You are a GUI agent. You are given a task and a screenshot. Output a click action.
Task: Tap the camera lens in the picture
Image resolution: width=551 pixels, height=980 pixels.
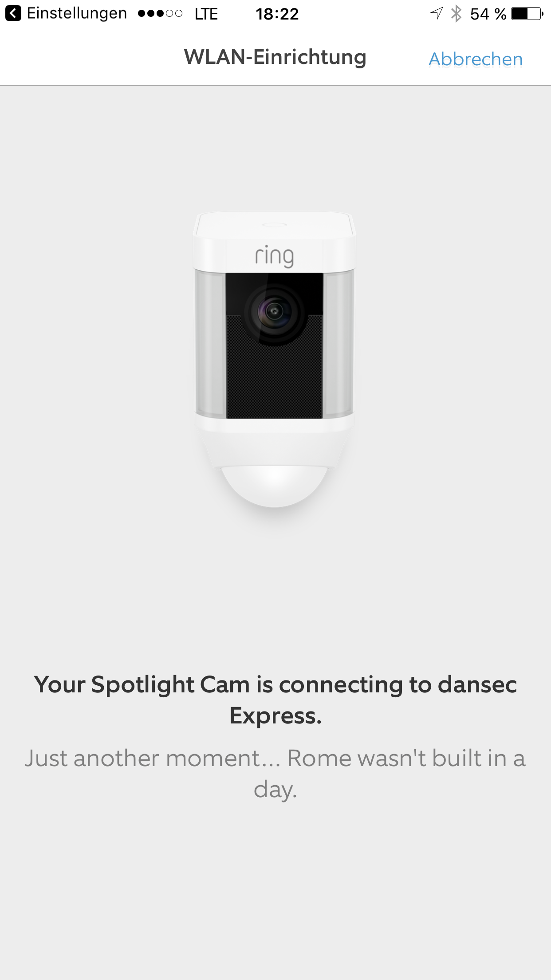[x=275, y=312]
